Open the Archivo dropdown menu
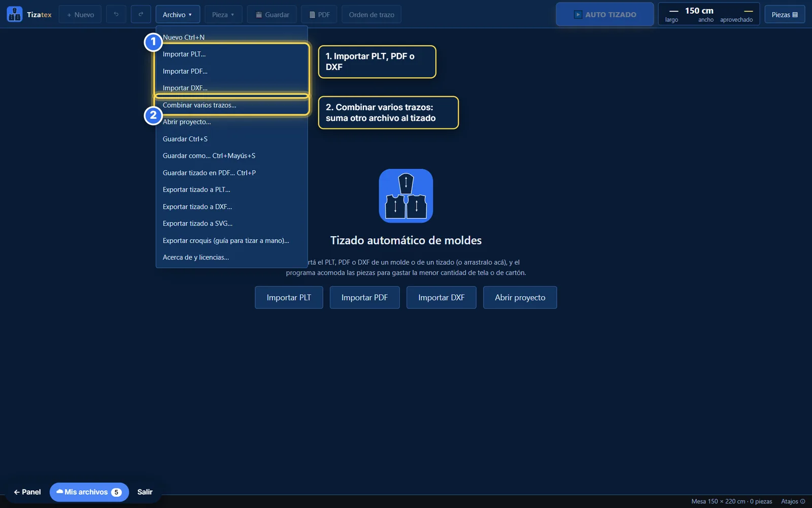 click(x=178, y=15)
